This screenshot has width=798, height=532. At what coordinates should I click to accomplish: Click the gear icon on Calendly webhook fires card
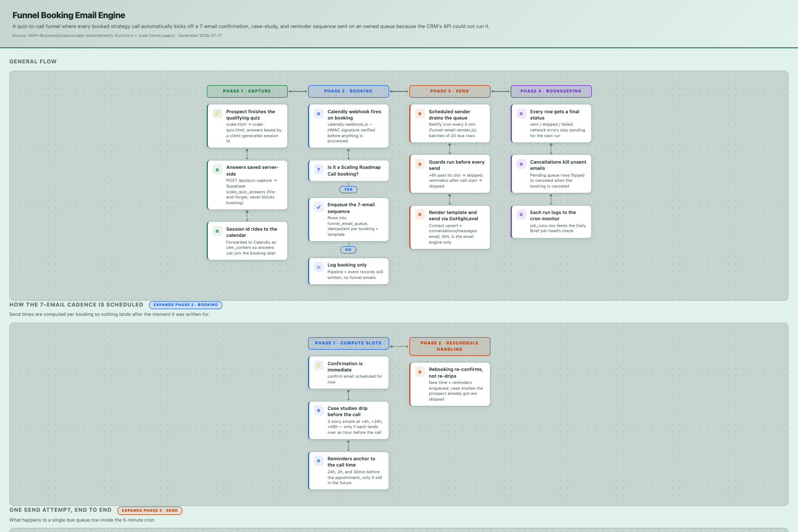pos(318,113)
